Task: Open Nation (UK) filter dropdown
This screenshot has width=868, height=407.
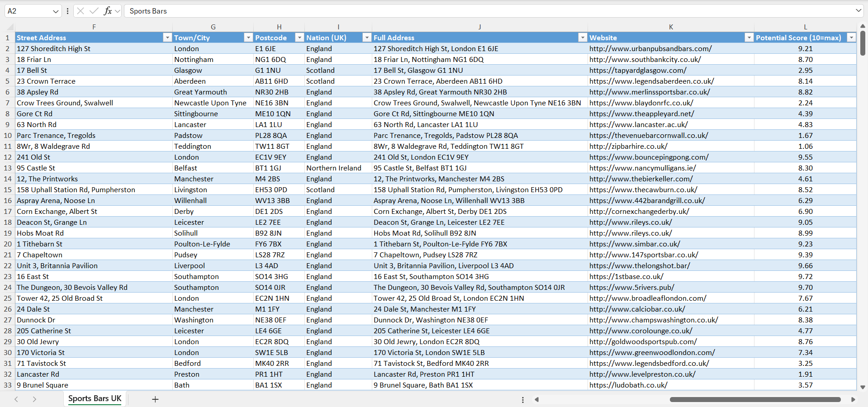Action: pos(367,38)
